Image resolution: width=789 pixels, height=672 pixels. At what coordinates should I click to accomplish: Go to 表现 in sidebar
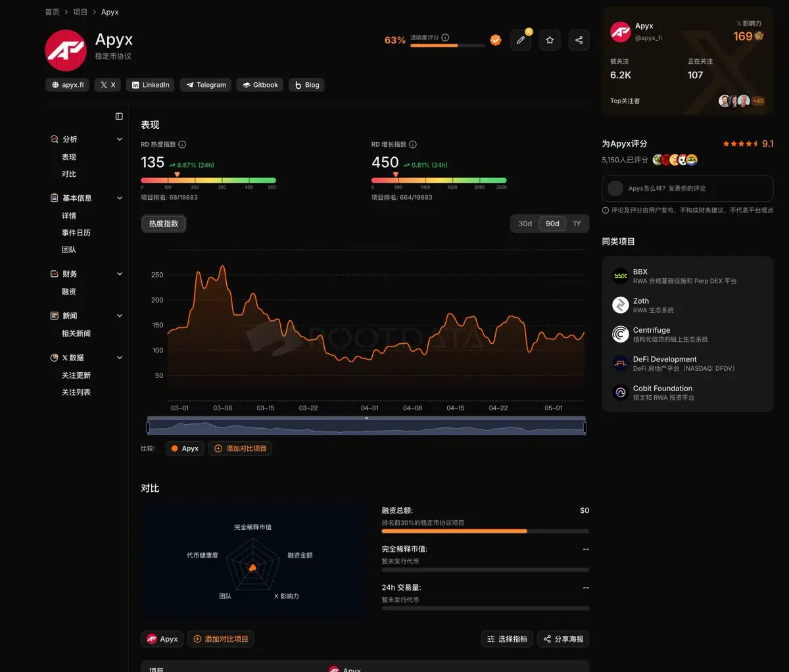[69, 157]
